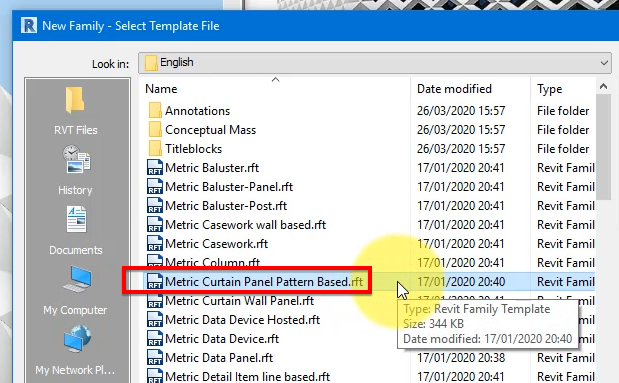
Task: Open the English folder combo box
Action: pos(375,63)
